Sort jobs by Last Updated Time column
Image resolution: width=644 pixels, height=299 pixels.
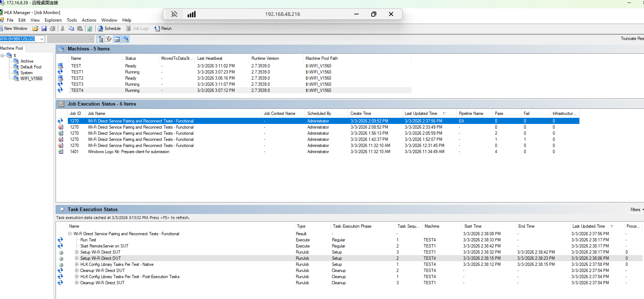tap(429, 113)
